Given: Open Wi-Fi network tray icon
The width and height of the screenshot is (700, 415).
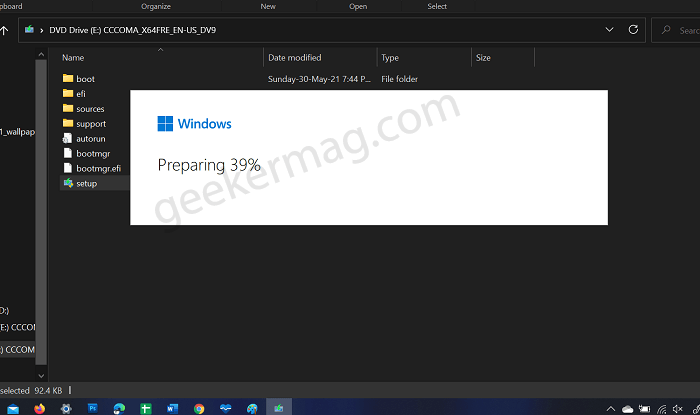Looking at the screenshot, I should pos(662,409).
